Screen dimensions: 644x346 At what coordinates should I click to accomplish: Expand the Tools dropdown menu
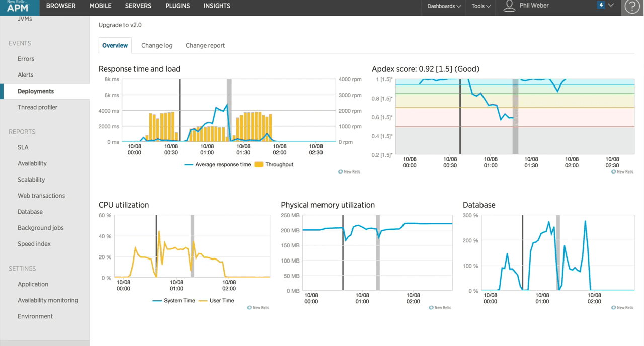(481, 6)
